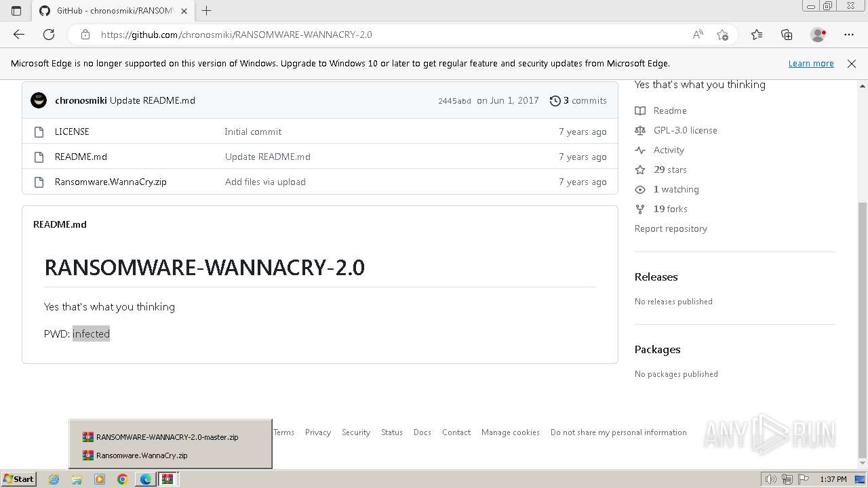The width and height of the screenshot is (868, 488).
Task: Close the GitHub browser tab
Action: click(x=184, y=11)
